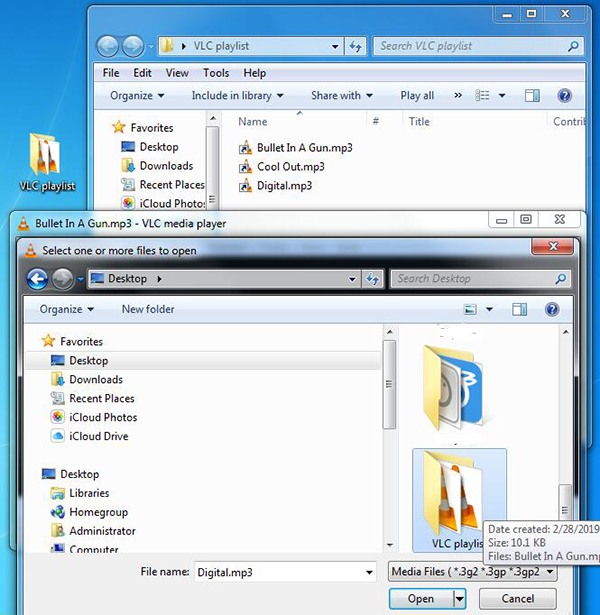The width and height of the screenshot is (600, 615).
Task: Open the Help menu in Explorer
Action: click(255, 73)
